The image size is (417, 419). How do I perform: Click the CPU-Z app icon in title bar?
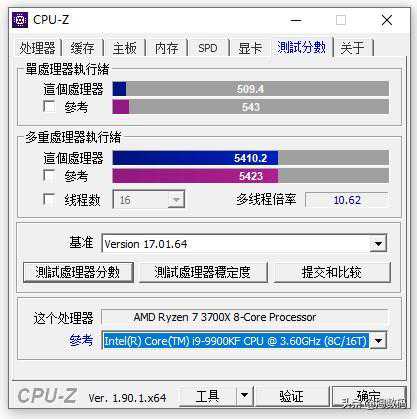click(20, 20)
